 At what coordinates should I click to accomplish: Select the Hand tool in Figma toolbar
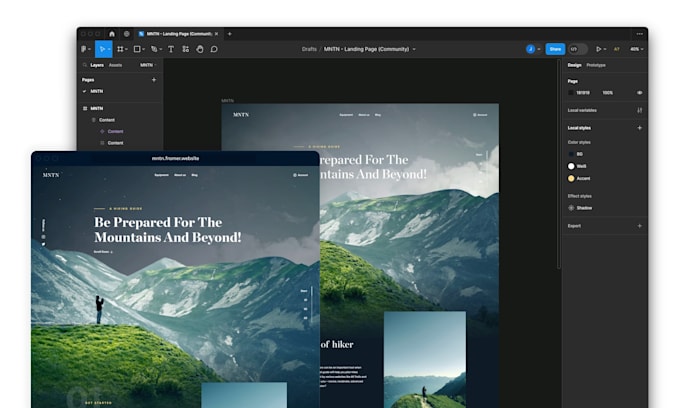200,49
